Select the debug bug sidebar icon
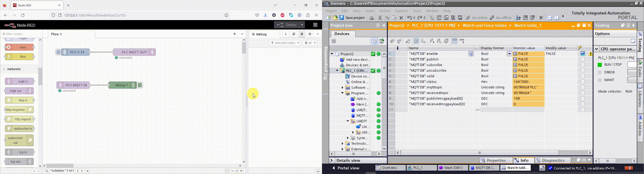Screen dimensions: 644x174 click(301, 34)
